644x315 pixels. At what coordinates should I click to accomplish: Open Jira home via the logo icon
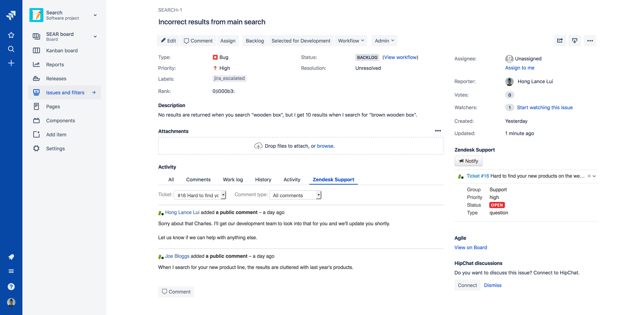(11, 15)
